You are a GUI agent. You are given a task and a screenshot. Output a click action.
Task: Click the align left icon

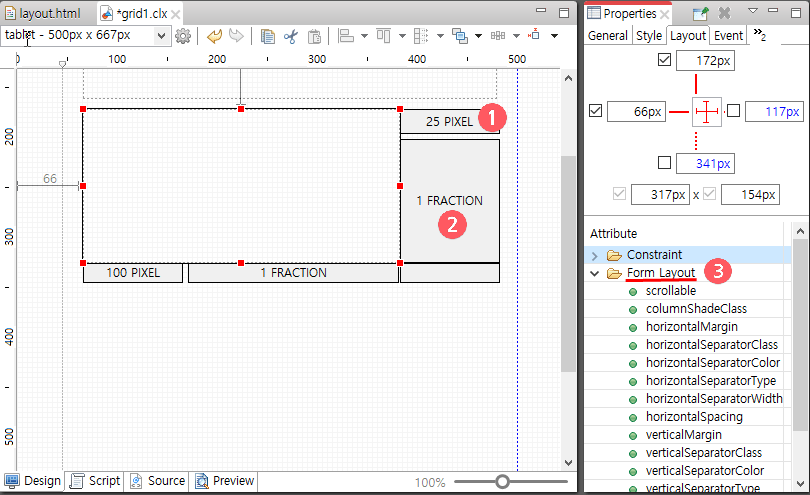[x=346, y=36]
